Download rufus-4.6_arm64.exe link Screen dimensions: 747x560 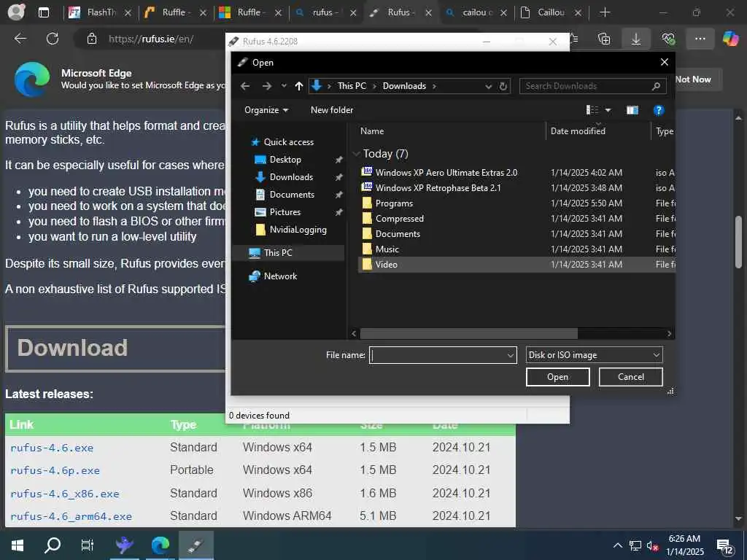71,517
